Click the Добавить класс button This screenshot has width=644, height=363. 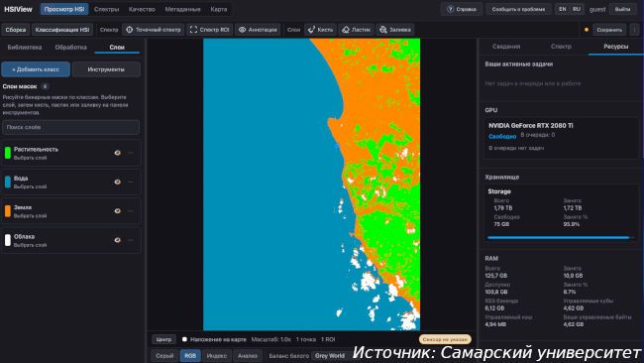point(36,69)
